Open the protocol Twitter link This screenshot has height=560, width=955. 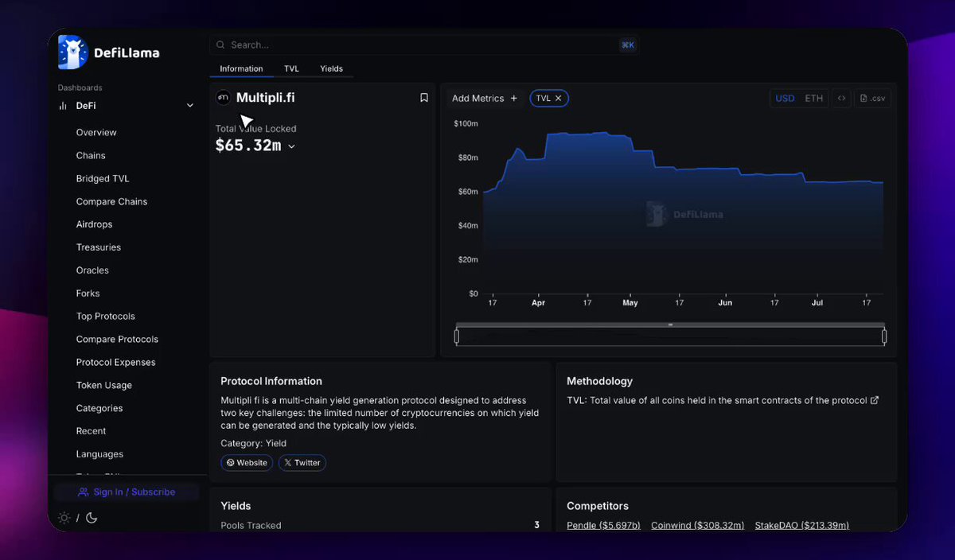click(x=302, y=463)
